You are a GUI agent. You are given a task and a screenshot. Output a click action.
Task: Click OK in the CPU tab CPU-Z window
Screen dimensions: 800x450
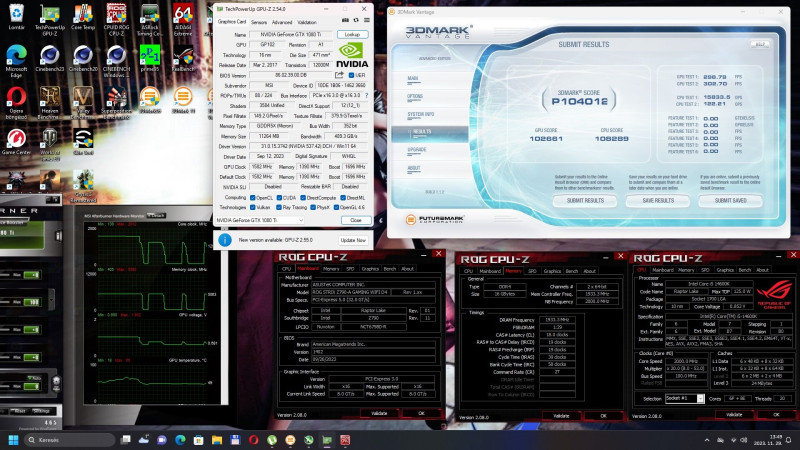(776, 415)
